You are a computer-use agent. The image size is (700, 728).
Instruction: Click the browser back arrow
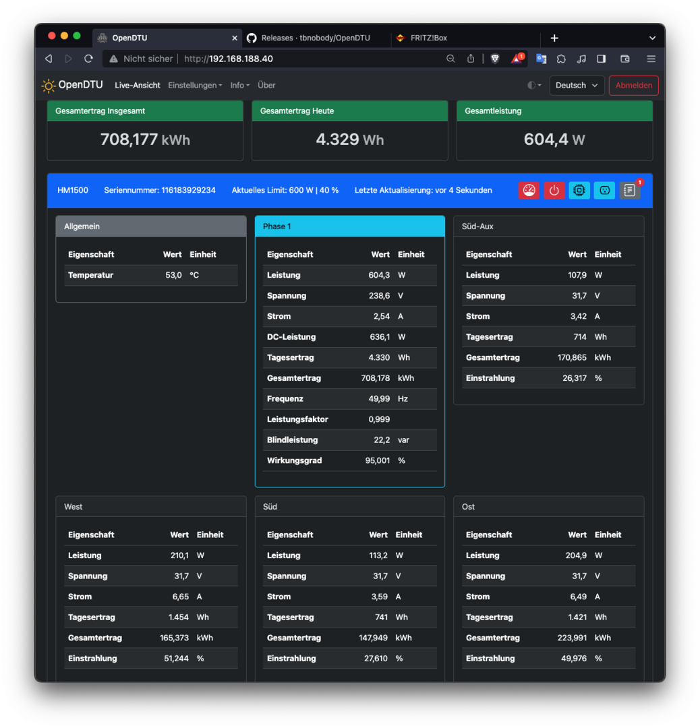point(49,59)
